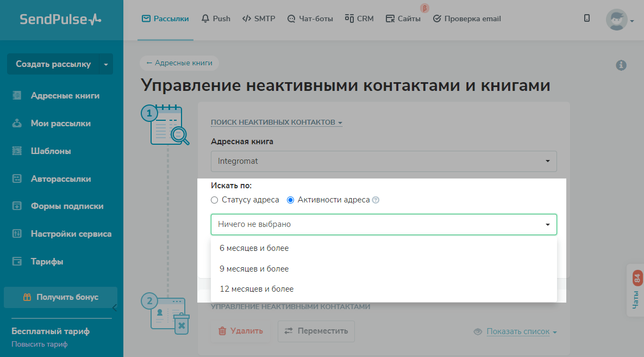
Task: Click the info icon near page title
Action: (621, 65)
